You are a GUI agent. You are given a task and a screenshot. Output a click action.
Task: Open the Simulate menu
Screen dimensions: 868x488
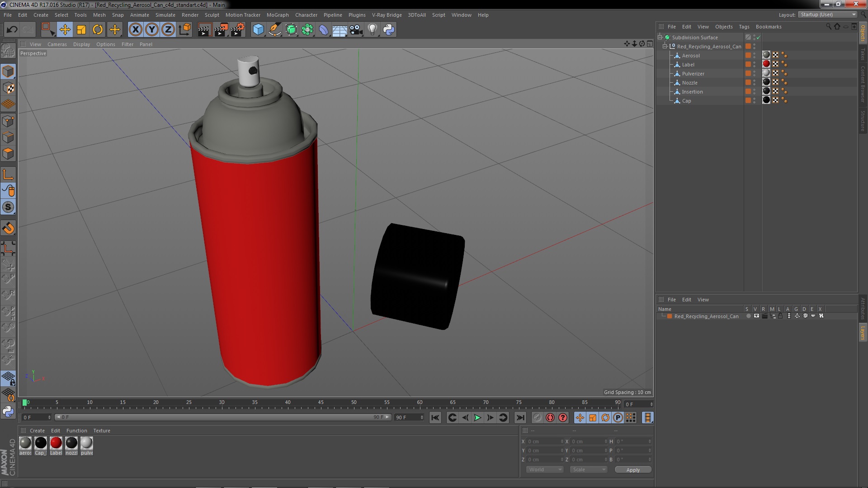[165, 15]
